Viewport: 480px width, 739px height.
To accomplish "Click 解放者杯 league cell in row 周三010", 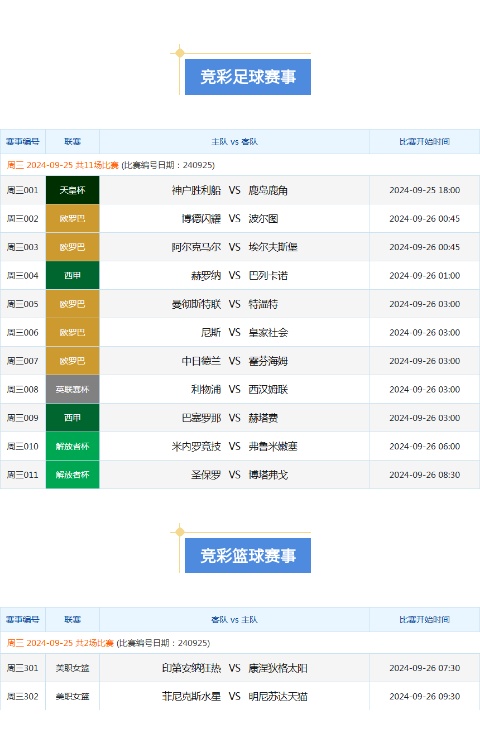I will pos(73,446).
